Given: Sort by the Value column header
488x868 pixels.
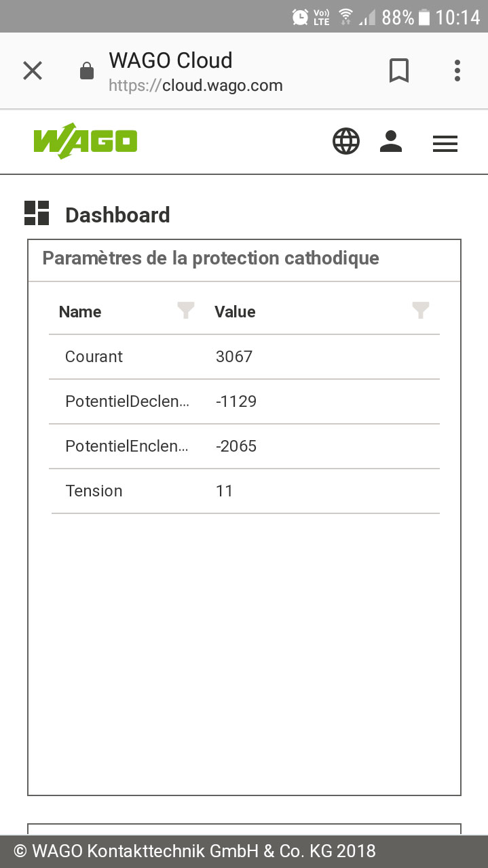Looking at the screenshot, I should click(x=235, y=312).
